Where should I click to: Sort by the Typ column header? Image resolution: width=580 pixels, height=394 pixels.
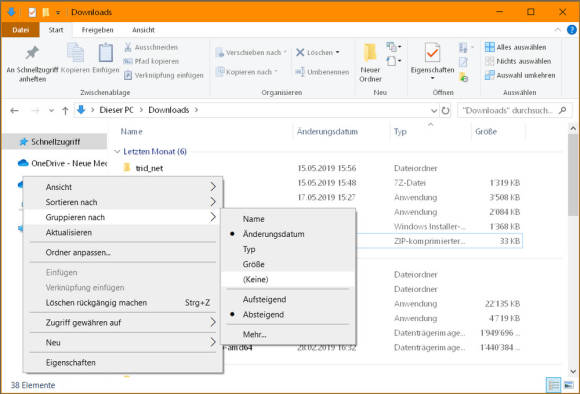coord(400,131)
